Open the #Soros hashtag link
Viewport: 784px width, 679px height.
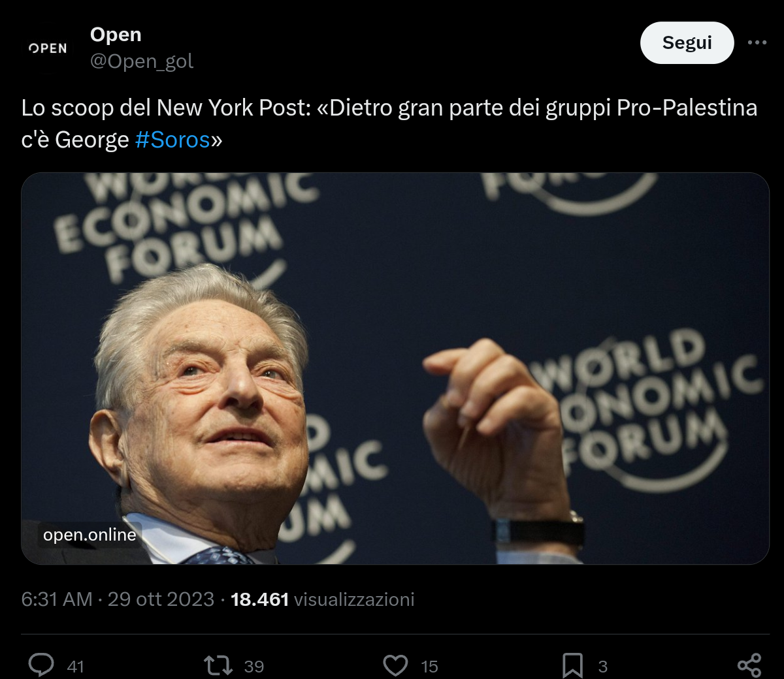click(173, 139)
